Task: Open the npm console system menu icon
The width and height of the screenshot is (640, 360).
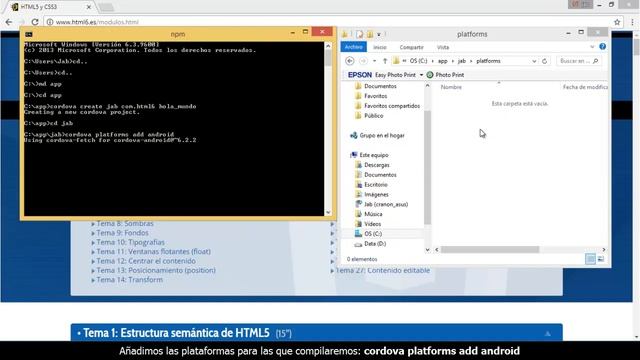Action: (29, 34)
